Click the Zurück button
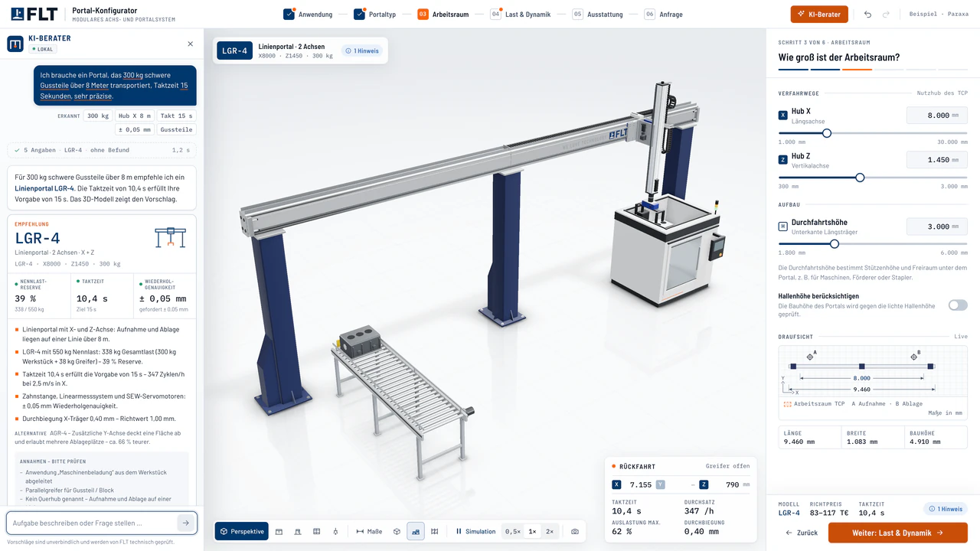The height and width of the screenshot is (551, 980). 802,533
